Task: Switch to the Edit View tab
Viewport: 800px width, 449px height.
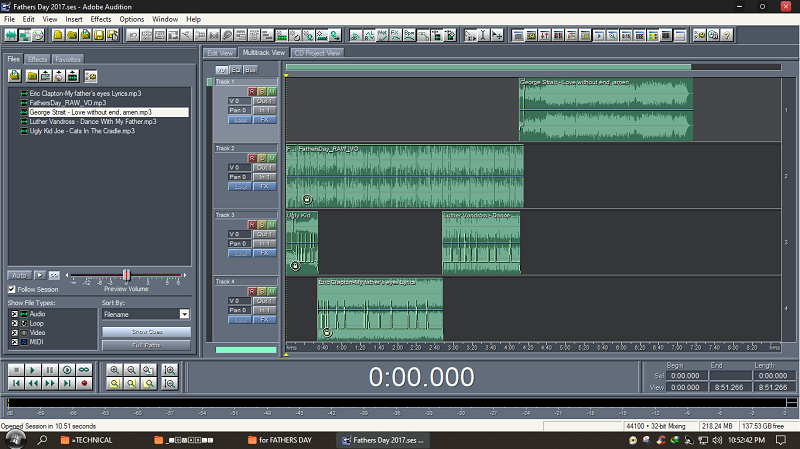Action: pos(220,53)
